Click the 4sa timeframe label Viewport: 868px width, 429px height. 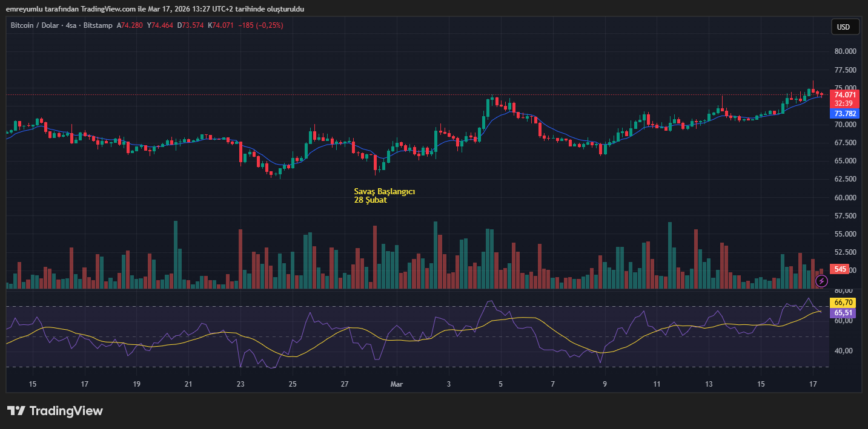pos(73,25)
